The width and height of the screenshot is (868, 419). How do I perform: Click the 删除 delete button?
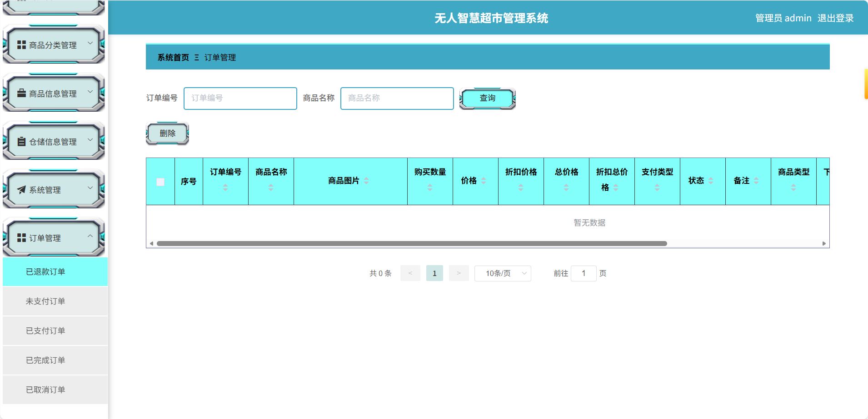[x=167, y=133]
